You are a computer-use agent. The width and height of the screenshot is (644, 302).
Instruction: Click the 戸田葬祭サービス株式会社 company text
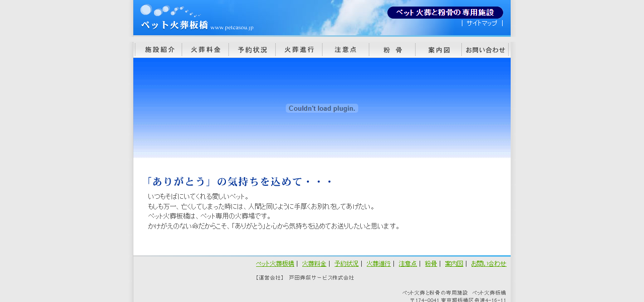[x=321, y=278]
